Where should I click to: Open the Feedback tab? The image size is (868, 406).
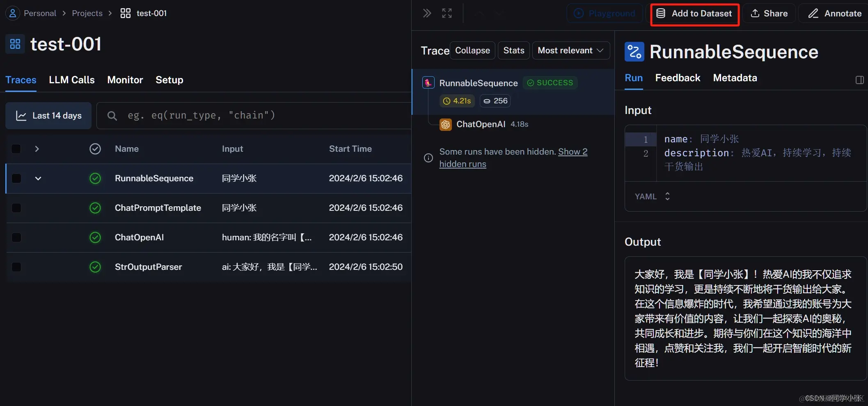point(678,78)
